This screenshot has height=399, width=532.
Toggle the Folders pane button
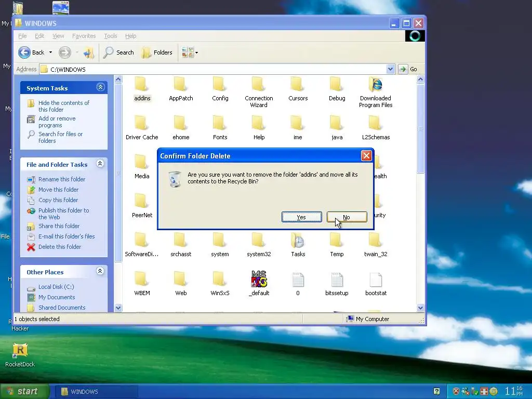157,52
